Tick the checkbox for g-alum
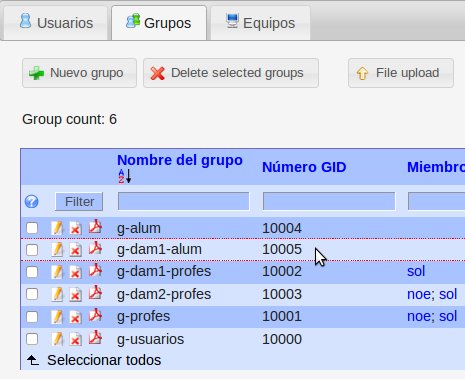 (32, 228)
